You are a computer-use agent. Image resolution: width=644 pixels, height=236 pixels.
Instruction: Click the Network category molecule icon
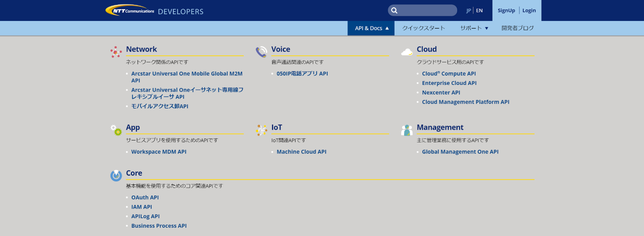116,52
